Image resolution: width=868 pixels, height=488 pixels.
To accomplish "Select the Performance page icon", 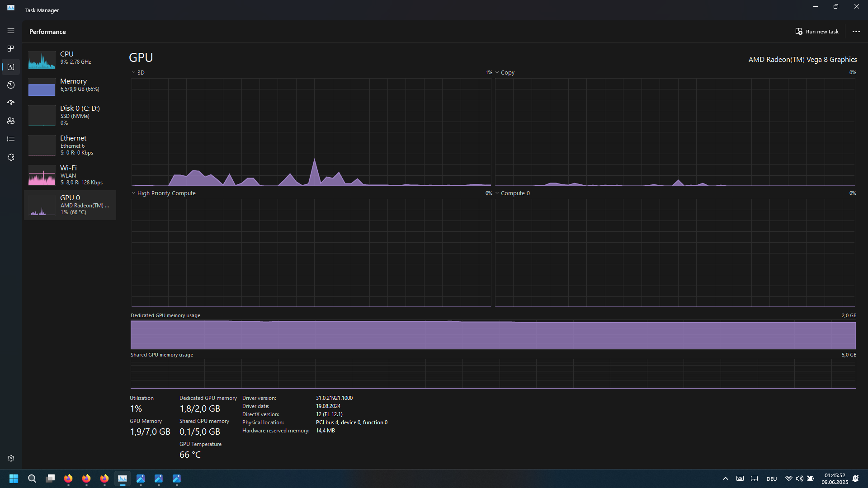I will click(x=11, y=67).
